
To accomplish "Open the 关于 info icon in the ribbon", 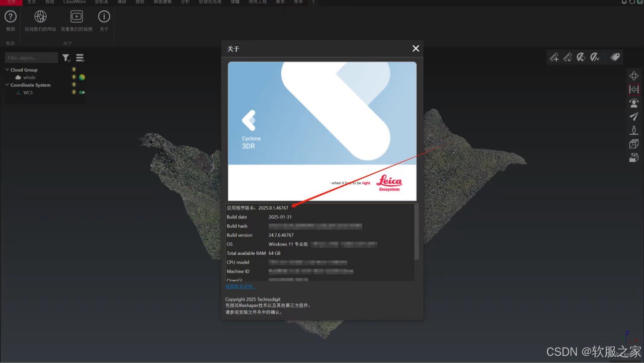I will [x=104, y=16].
